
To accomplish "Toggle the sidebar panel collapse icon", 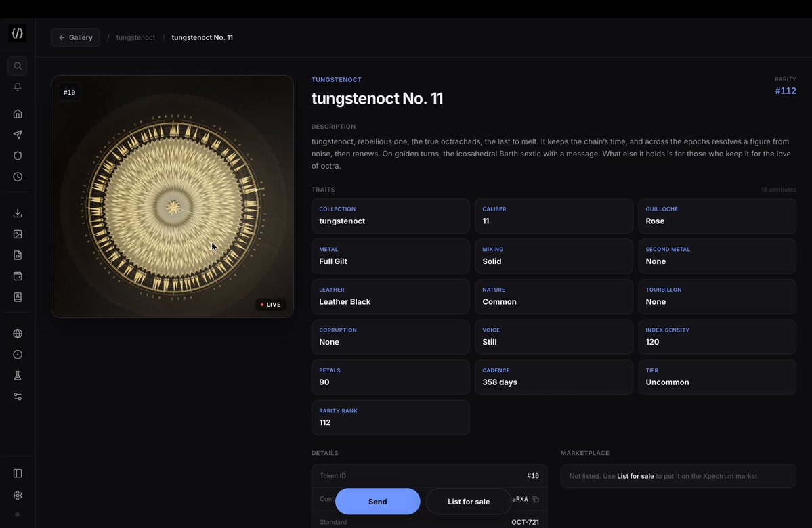I will (18, 473).
